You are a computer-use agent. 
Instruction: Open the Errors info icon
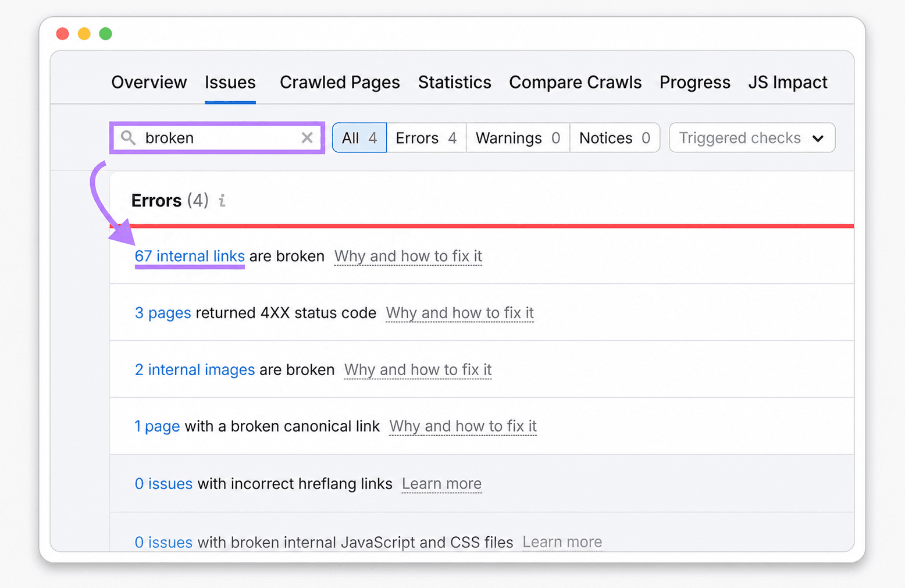[222, 201]
